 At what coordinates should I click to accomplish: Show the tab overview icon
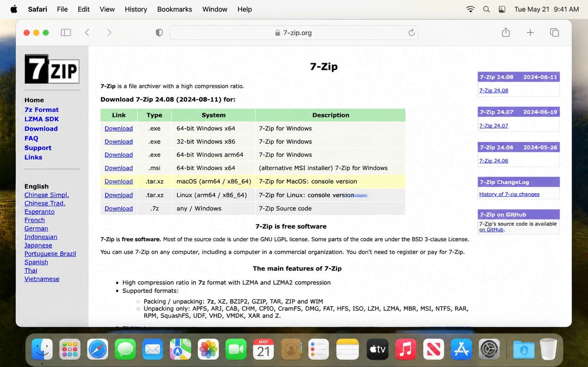coord(554,33)
